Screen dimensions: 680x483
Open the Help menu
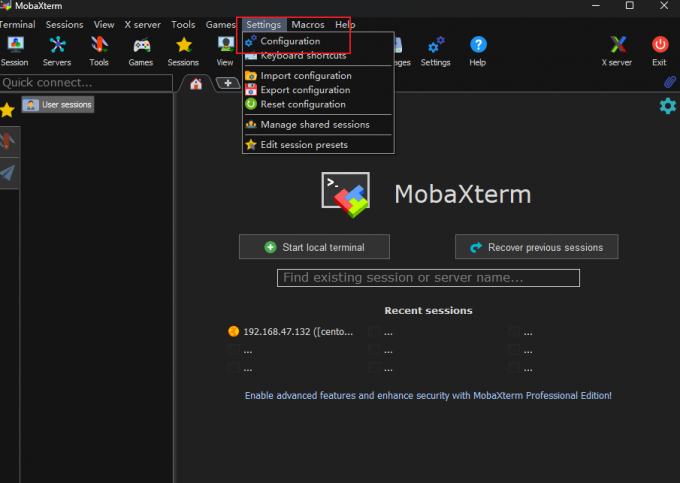345,25
